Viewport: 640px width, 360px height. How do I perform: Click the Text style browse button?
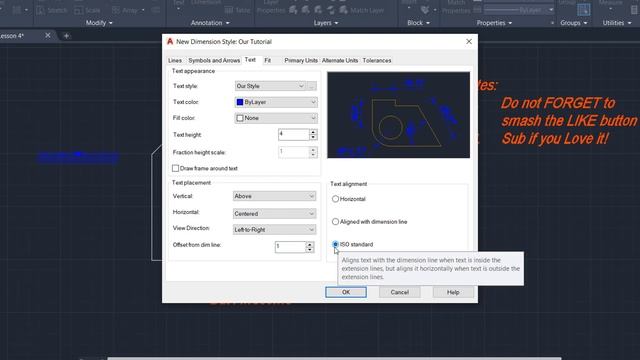point(312,86)
